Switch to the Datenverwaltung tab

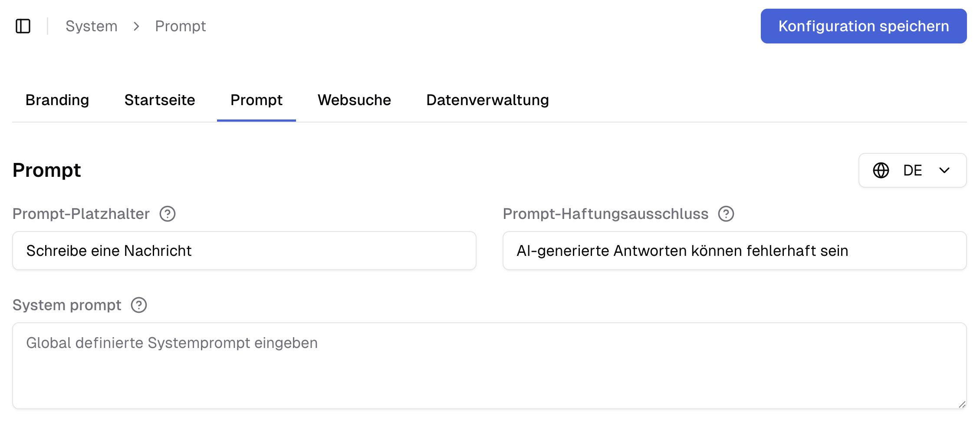(487, 100)
